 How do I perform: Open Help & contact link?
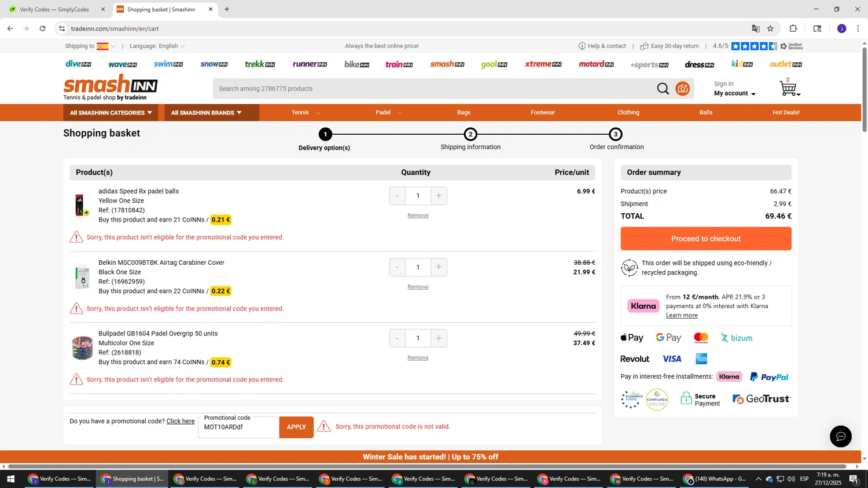602,46
